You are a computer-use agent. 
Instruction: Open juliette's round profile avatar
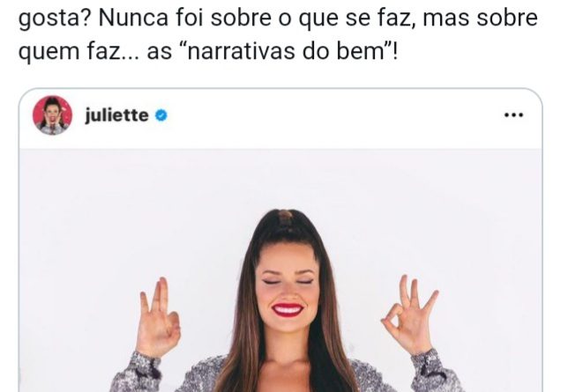pyautogui.click(x=53, y=115)
